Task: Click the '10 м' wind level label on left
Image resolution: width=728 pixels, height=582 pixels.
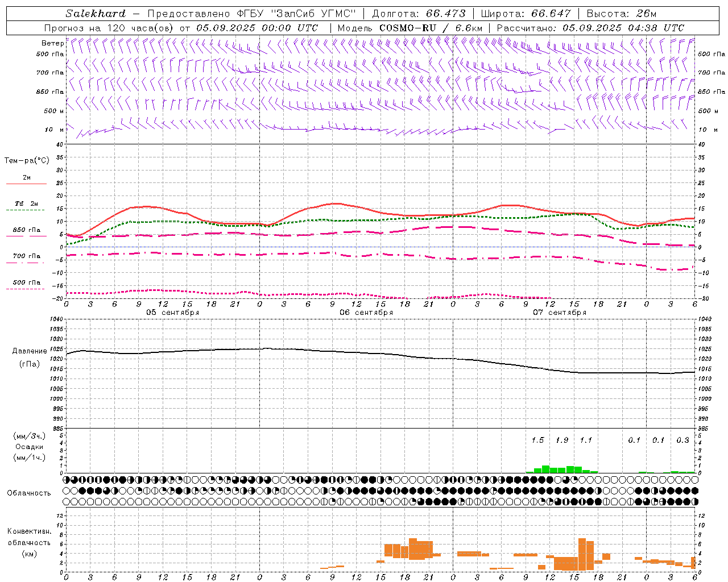Action: [55, 130]
